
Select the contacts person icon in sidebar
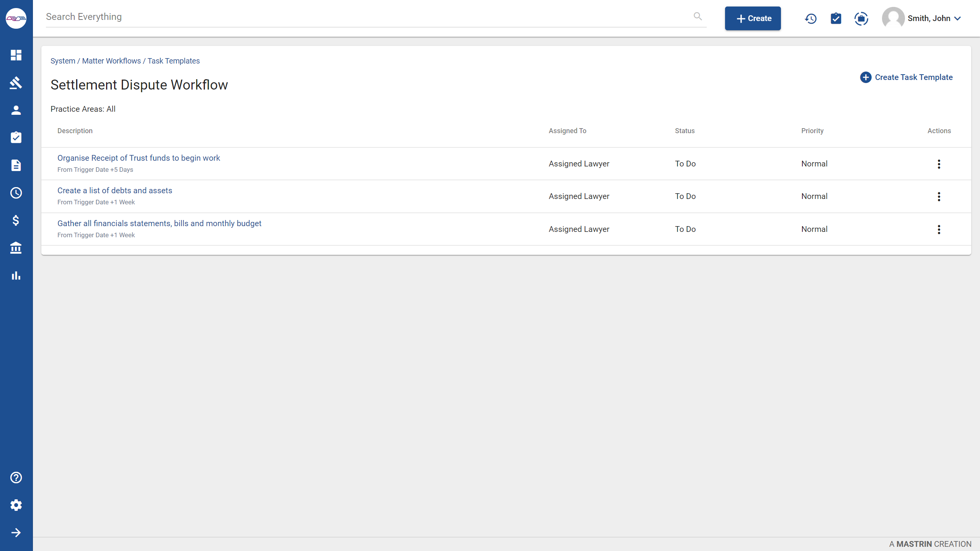(x=16, y=110)
